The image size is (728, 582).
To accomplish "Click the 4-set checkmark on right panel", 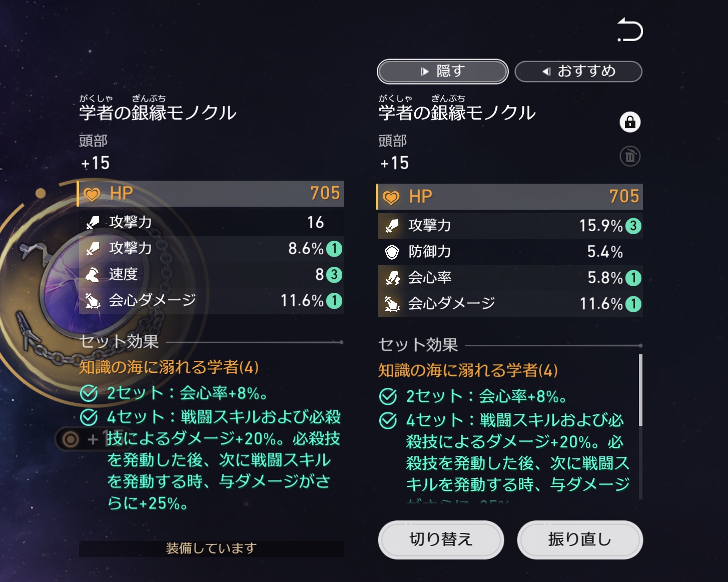I will pyautogui.click(x=388, y=420).
